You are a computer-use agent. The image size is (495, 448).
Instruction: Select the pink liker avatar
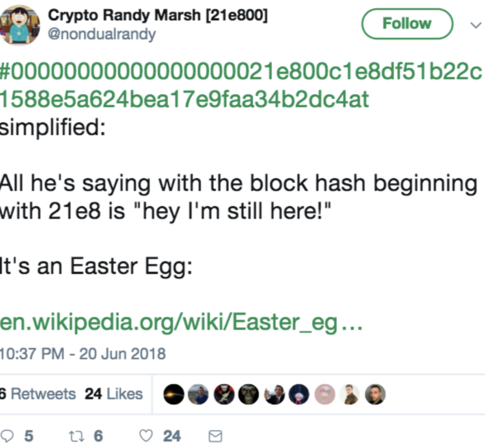(325, 394)
